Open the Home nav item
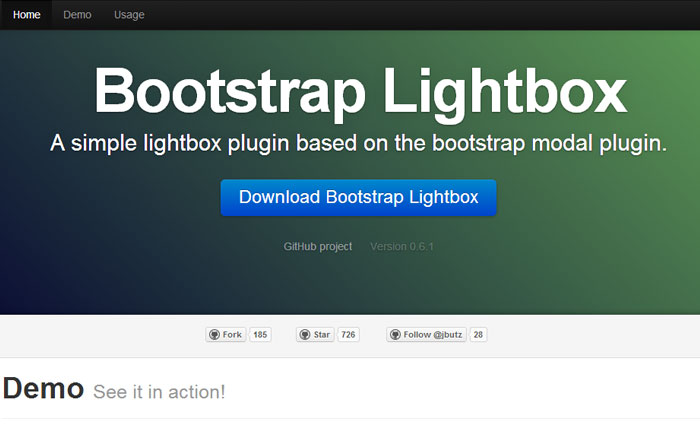 26,15
